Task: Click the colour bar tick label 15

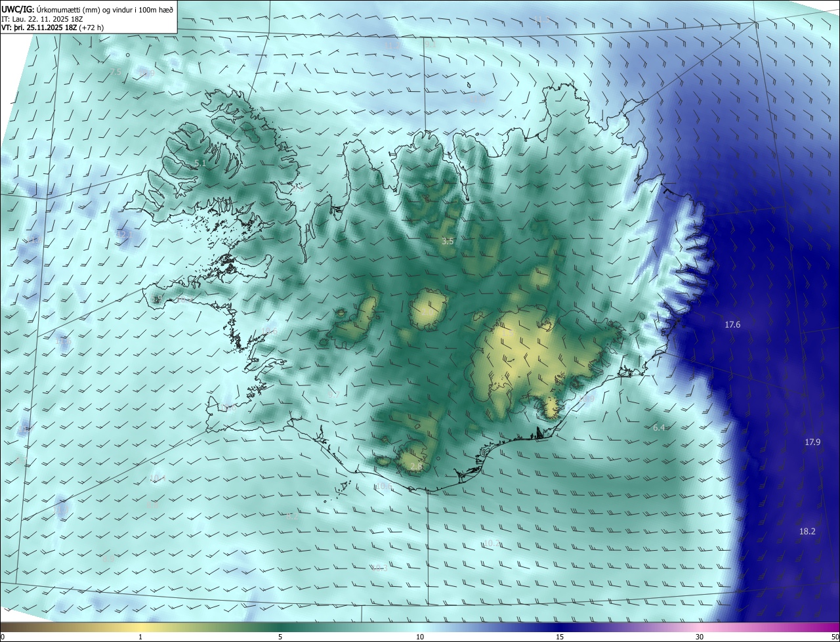Action: pos(560,637)
